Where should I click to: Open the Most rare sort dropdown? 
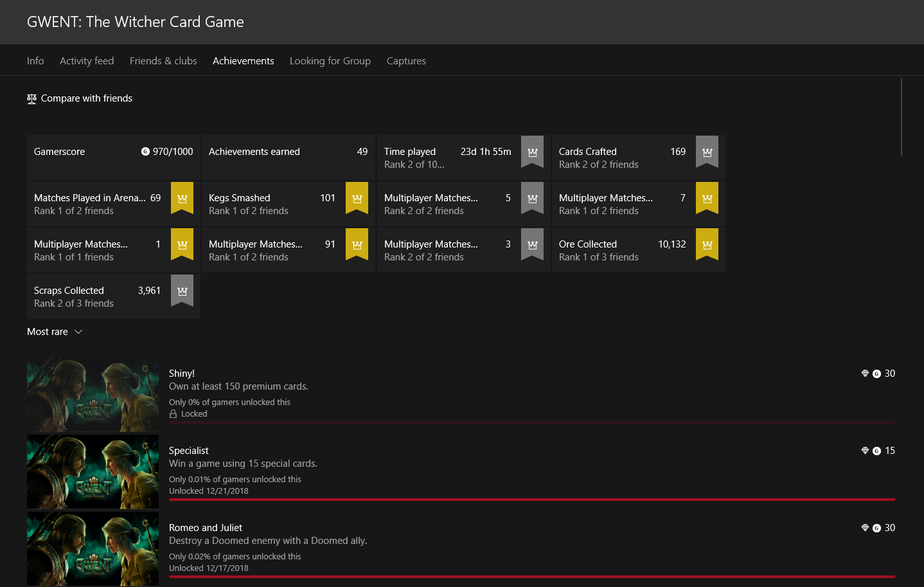pyautogui.click(x=55, y=332)
